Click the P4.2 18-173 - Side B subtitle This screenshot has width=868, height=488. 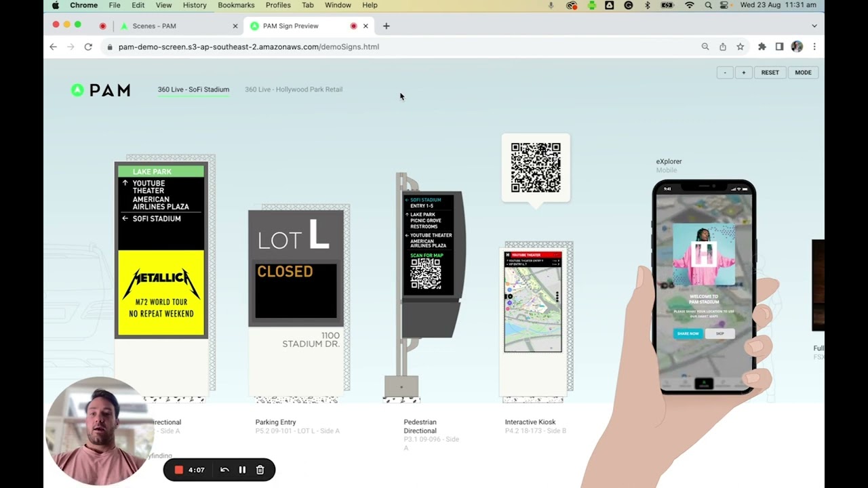tap(535, 431)
